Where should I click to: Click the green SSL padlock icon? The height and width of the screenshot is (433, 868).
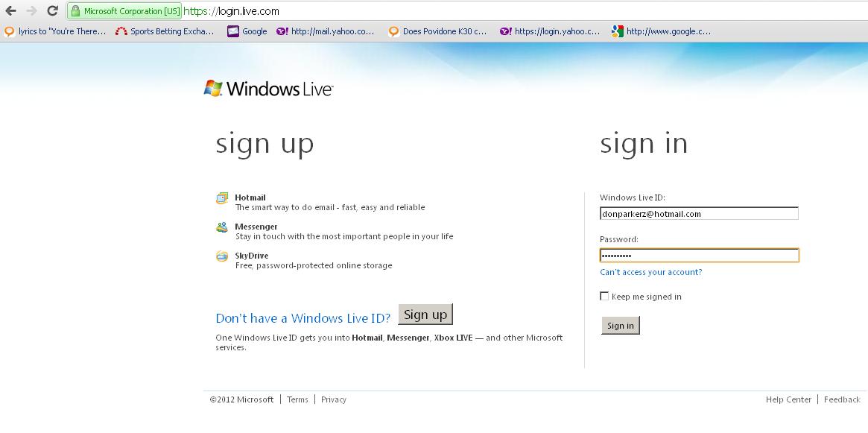[75, 11]
